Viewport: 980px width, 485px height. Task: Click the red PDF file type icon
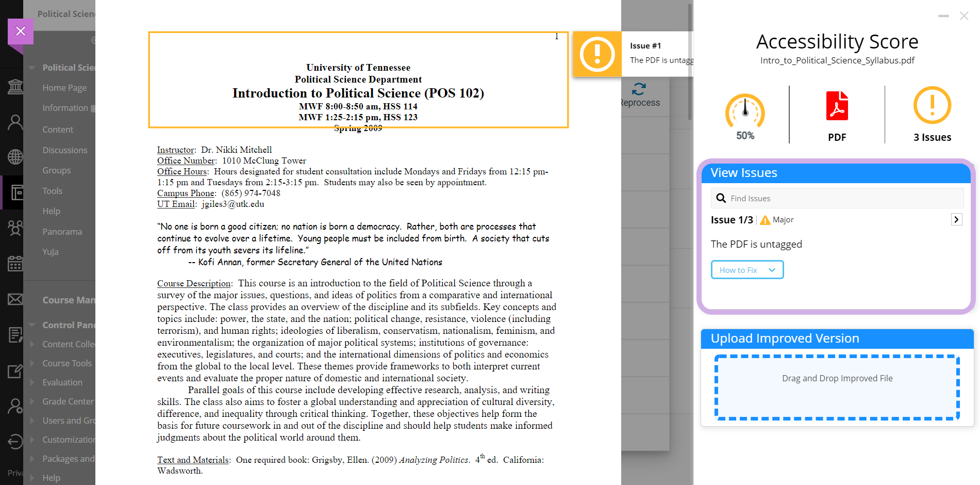point(837,106)
